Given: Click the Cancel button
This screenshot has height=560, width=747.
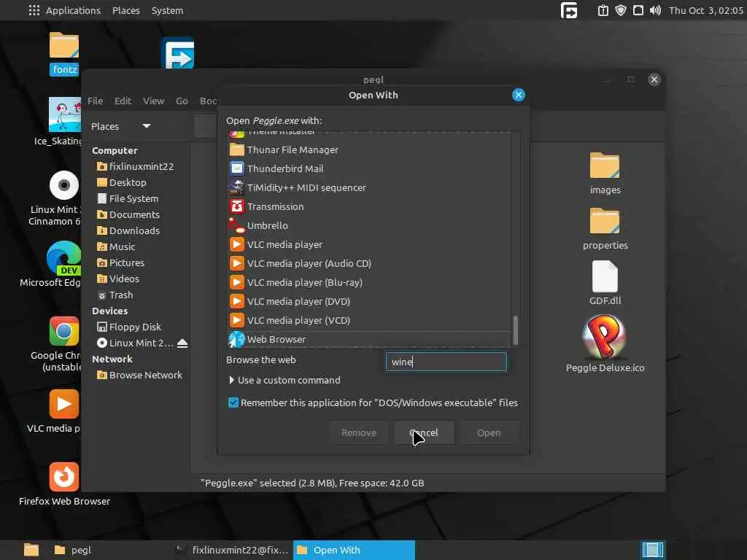Looking at the screenshot, I should (424, 433).
